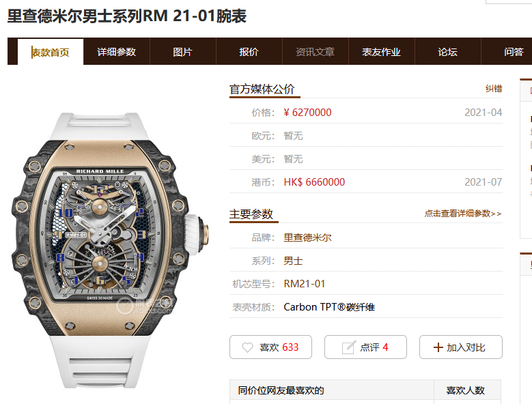This screenshot has width=532, height=404.
Task: Click the 里查德米尔 brand link
Action: pyautogui.click(x=307, y=237)
